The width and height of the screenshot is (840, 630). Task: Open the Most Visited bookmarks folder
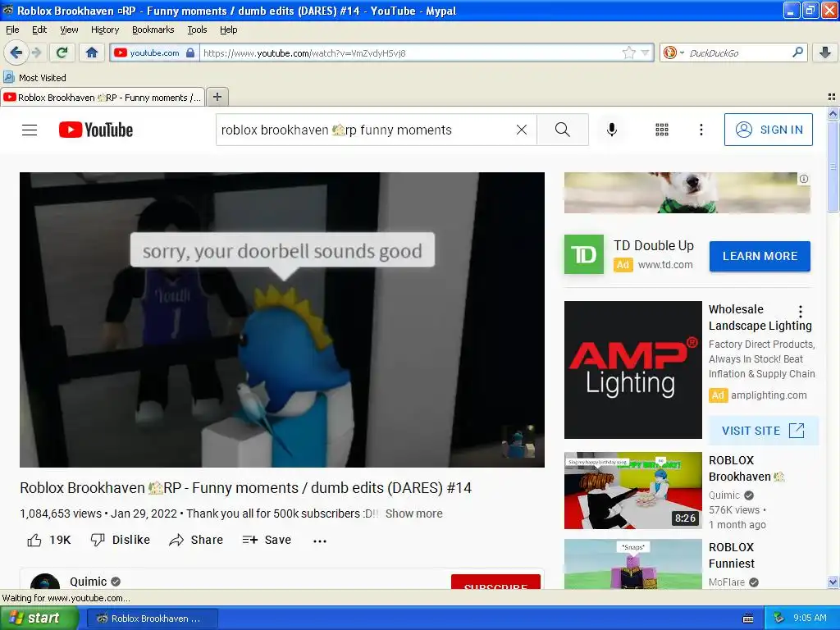coord(35,78)
